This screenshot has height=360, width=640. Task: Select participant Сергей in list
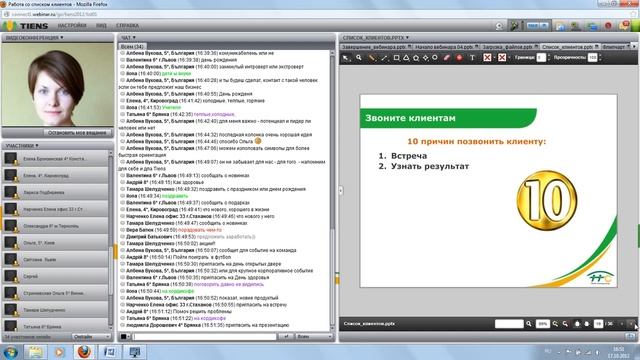pos(56,276)
